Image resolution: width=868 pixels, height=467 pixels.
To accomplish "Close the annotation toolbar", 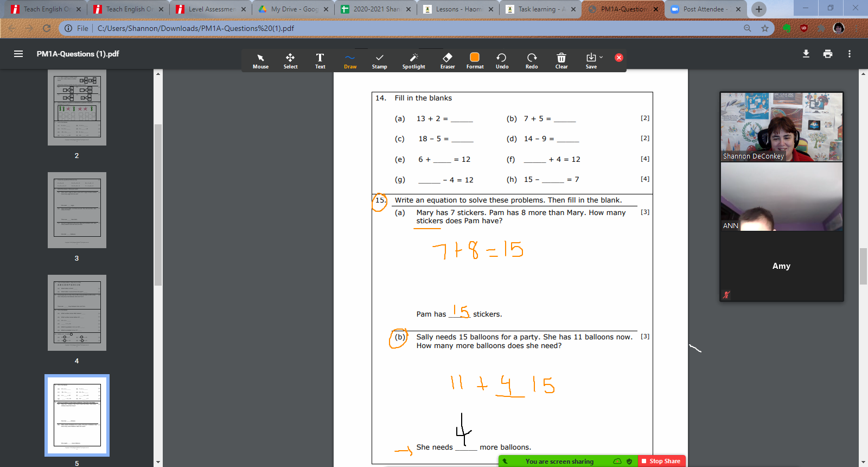I will coord(619,58).
